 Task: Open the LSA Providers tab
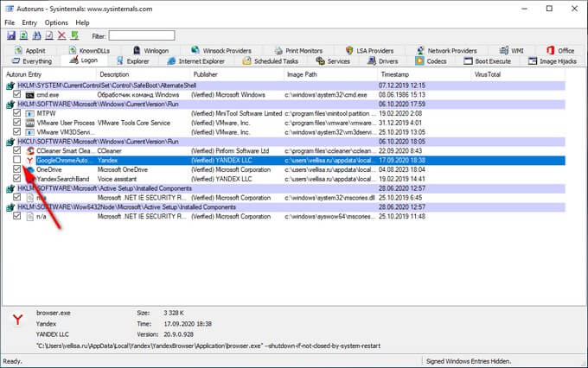pyautogui.click(x=370, y=51)
